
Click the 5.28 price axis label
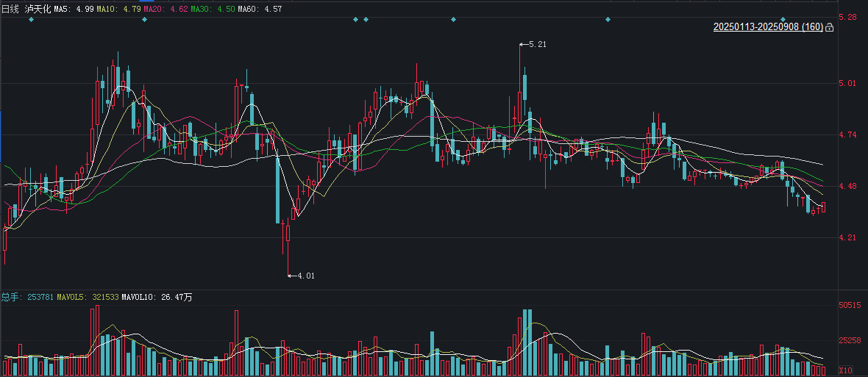click(847, 17)
